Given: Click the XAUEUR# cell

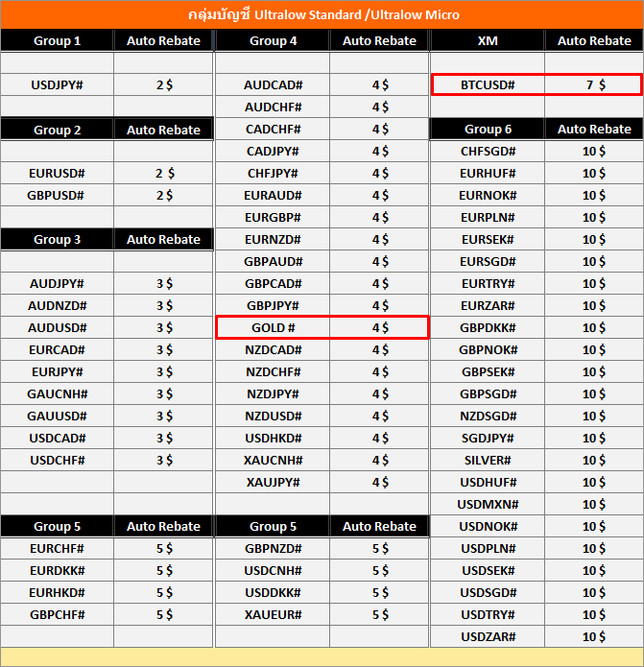Looking at the screenshot, I should point(273,614).
